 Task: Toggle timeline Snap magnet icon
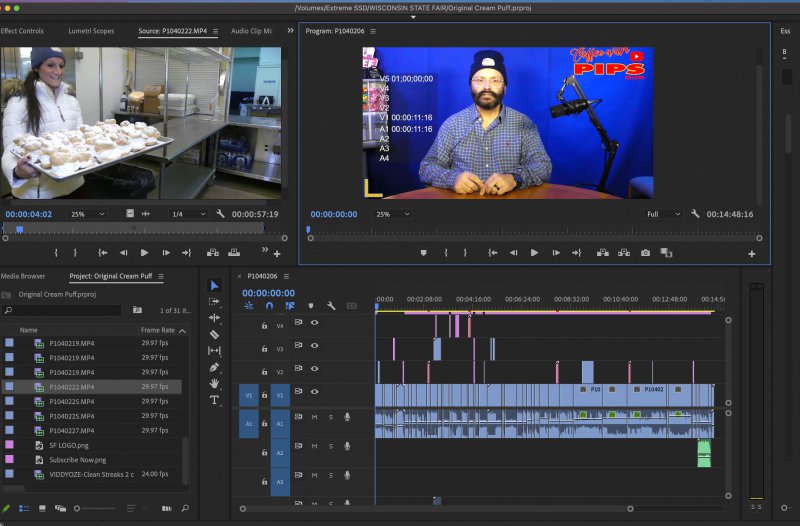pos(269,306)
